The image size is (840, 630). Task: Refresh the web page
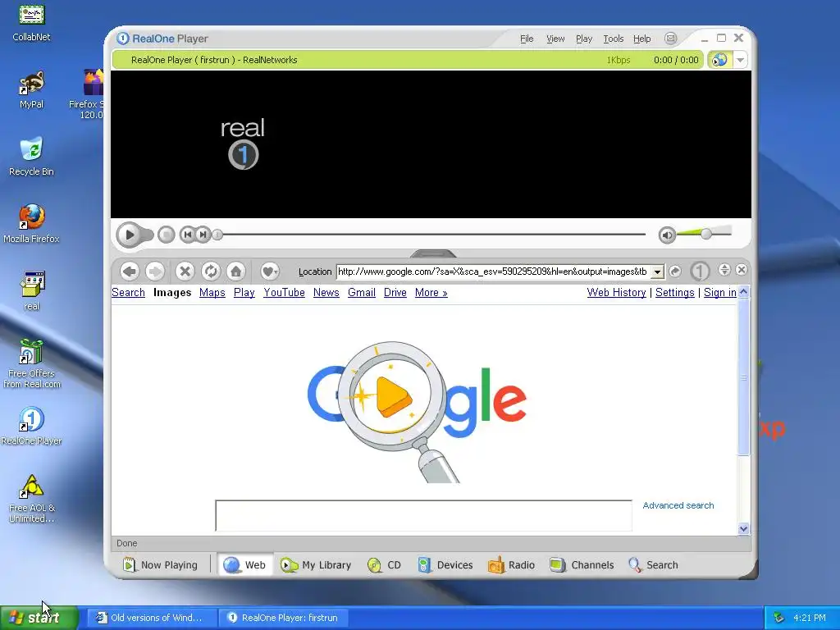click(x=211, y=271)
